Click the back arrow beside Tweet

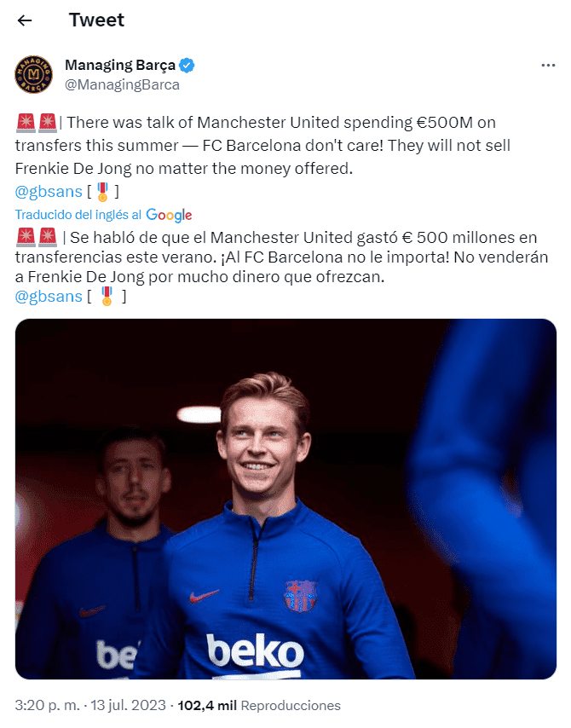click(x=26, y=20)
